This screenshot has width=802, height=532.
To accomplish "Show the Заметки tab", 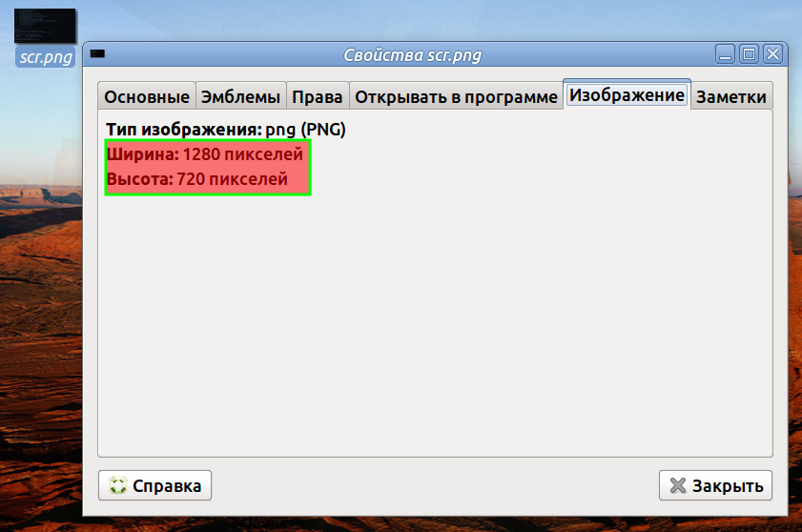I will pyautogui.click(x=731, y=96).
